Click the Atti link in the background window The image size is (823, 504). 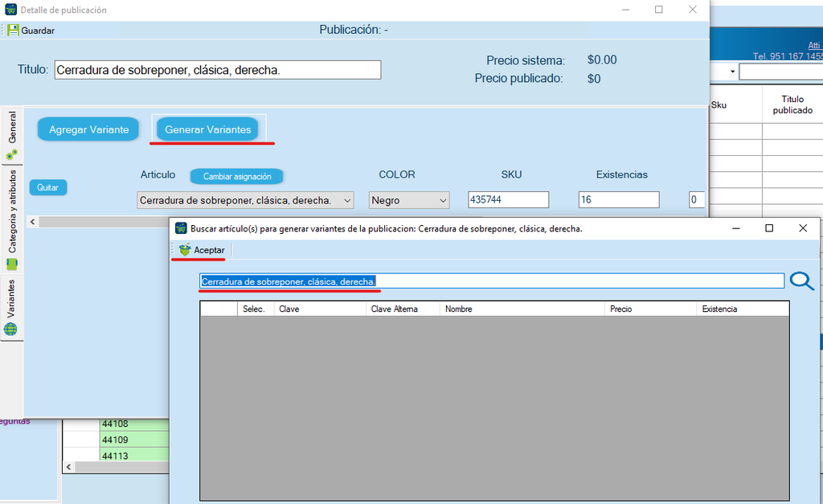point(814,45)
